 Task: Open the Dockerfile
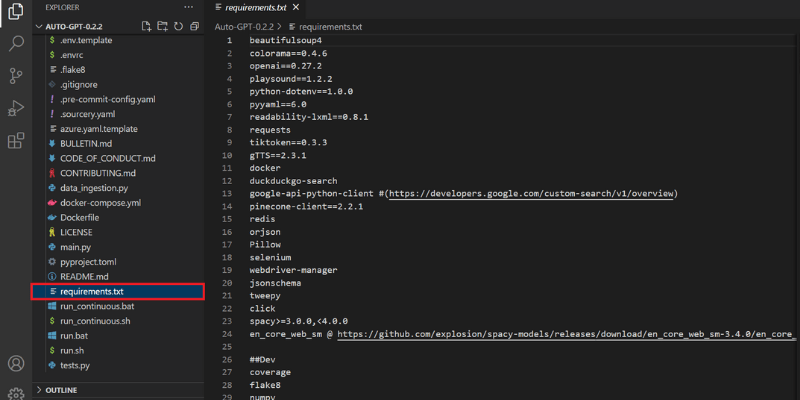coord(80,217)
